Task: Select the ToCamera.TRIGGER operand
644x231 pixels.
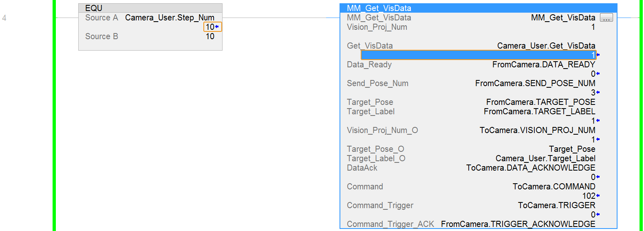Action: point(556,205)
